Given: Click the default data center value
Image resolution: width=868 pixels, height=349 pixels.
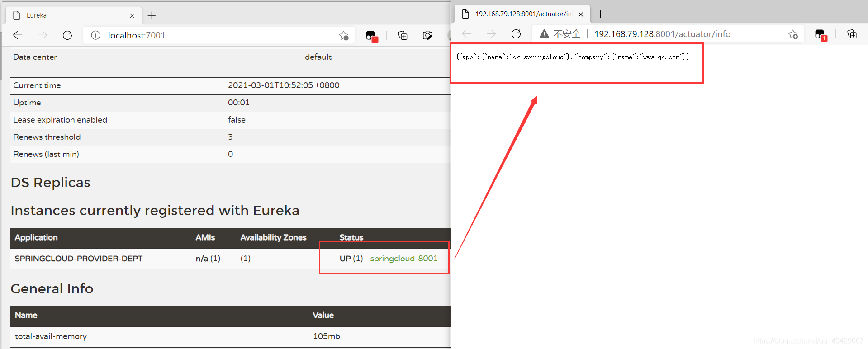Looking at the screenshot, I should pyautogui.click(x=318, y=57).
